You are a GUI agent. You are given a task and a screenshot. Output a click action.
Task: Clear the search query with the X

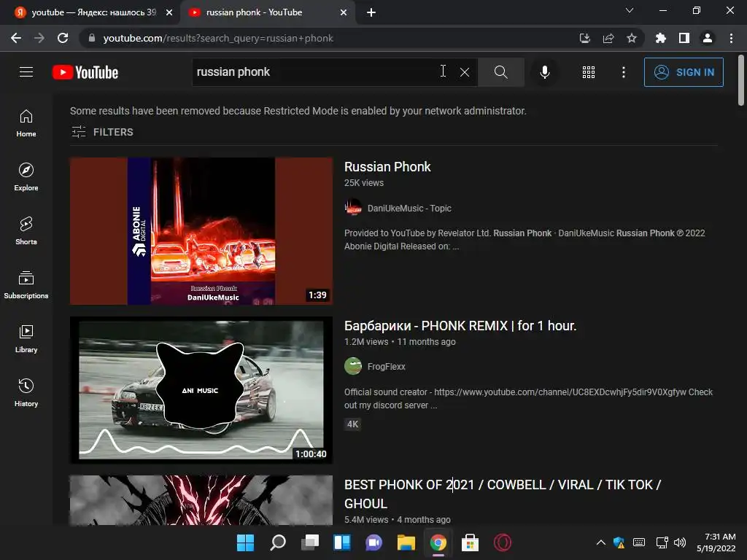pos(465,72)
